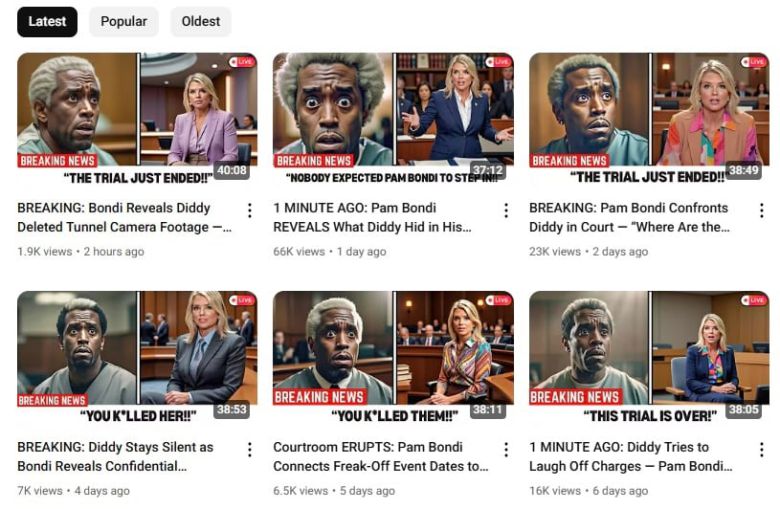Open options menu for Tunnel Camera Footage video

point(249,211)
